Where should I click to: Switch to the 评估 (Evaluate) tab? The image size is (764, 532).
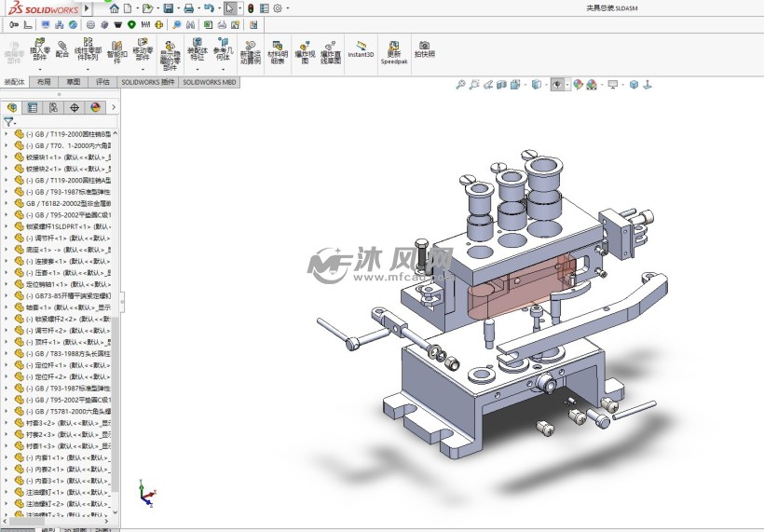pos(102,82)
